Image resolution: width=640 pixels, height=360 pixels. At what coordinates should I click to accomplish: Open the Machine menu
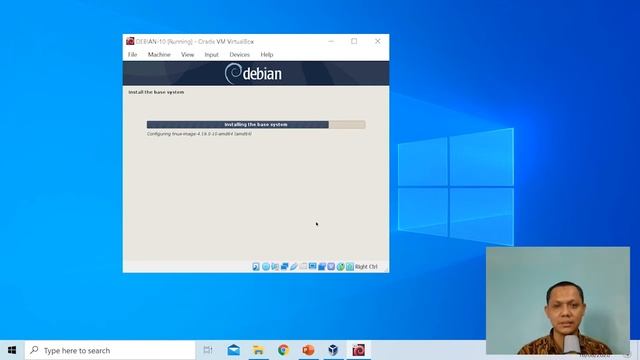(159, 54)
